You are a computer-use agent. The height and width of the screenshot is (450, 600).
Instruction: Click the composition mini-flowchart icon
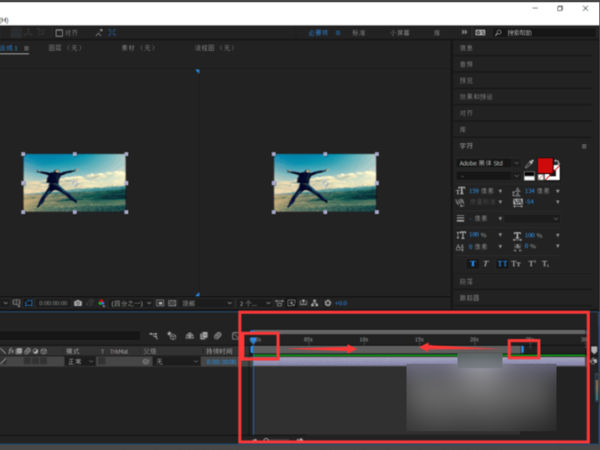tap(155, 336)
